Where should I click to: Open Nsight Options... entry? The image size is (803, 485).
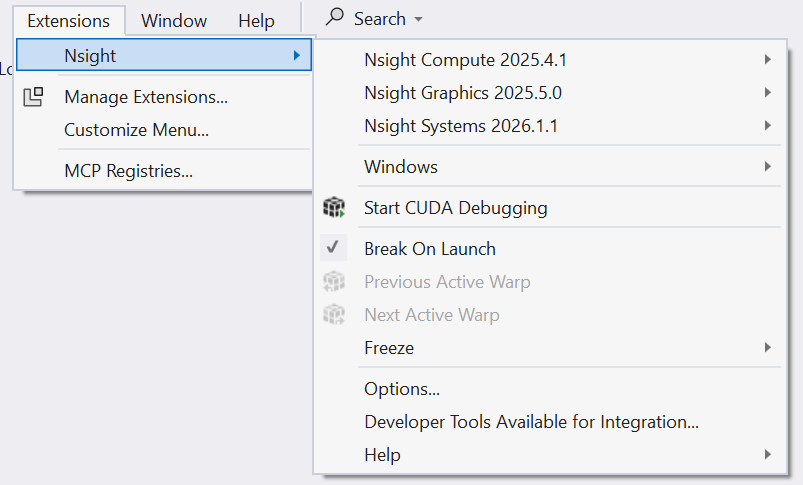[402, 389]
